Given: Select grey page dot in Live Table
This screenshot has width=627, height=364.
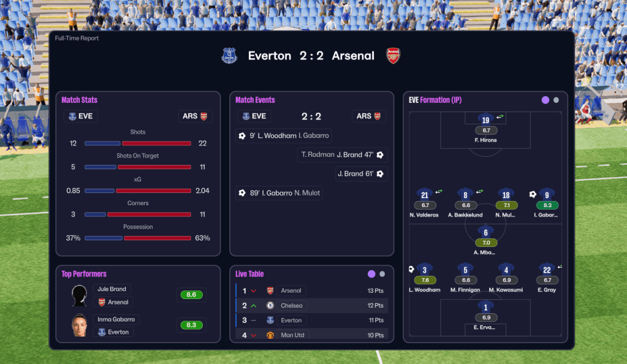Looking at the screenshot, I should [x=382, y=274].
